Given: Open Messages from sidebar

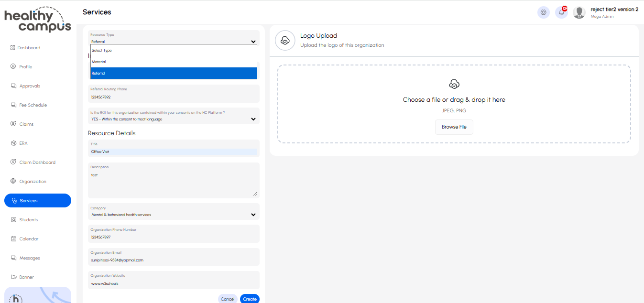Looking at the screenshot, I should 30,258.
